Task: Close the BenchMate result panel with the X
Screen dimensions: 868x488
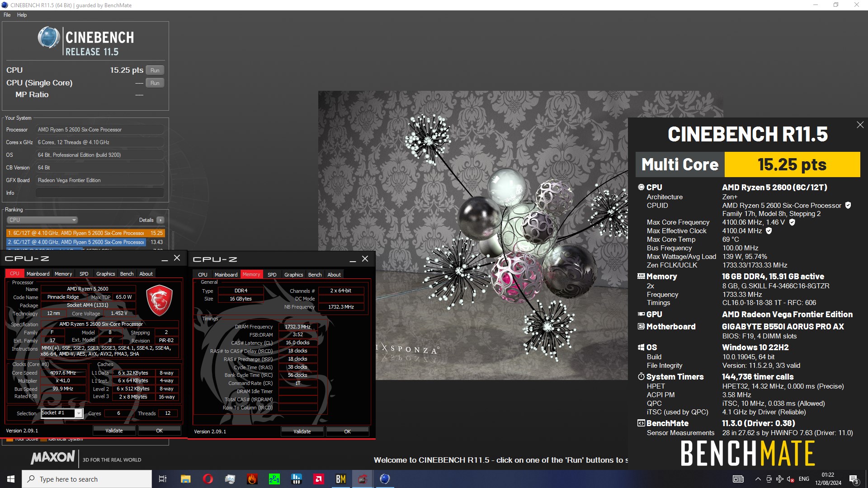Action: (x=860, y=125)
